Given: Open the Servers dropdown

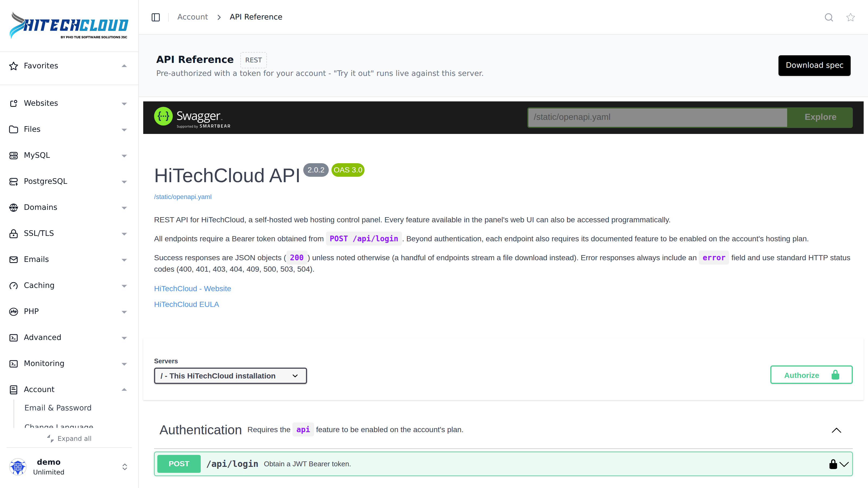Looking at the screenshot, I should [230, 375].
